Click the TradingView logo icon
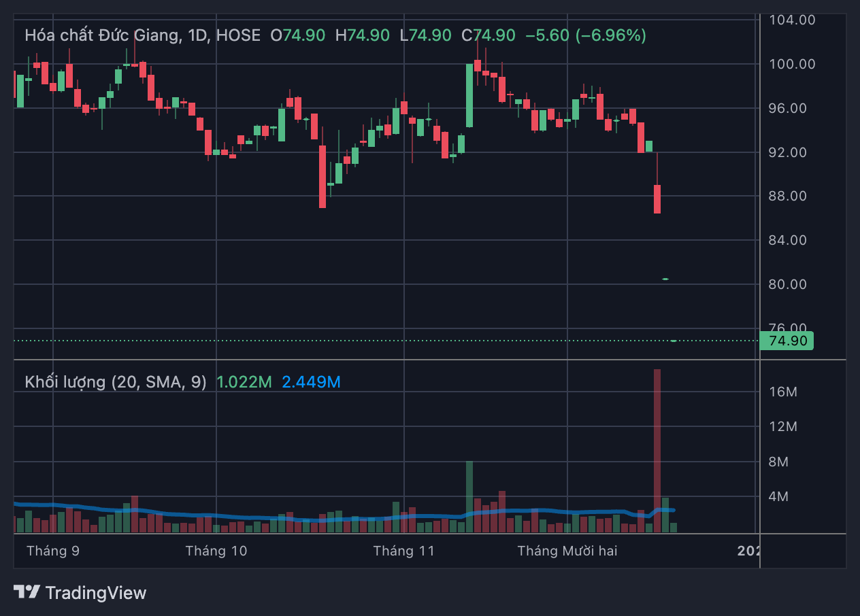 27,592
